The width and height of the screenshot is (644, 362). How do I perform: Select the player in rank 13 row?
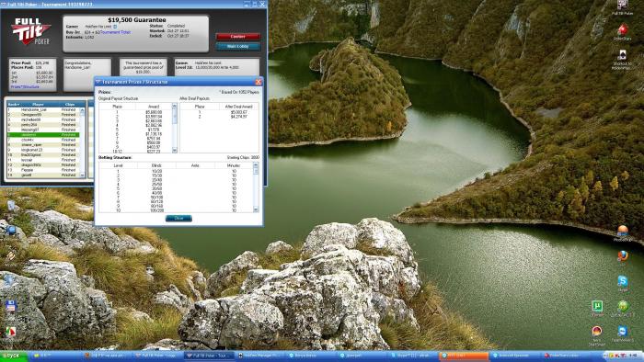pyautogui.click(x=43, y=170)
